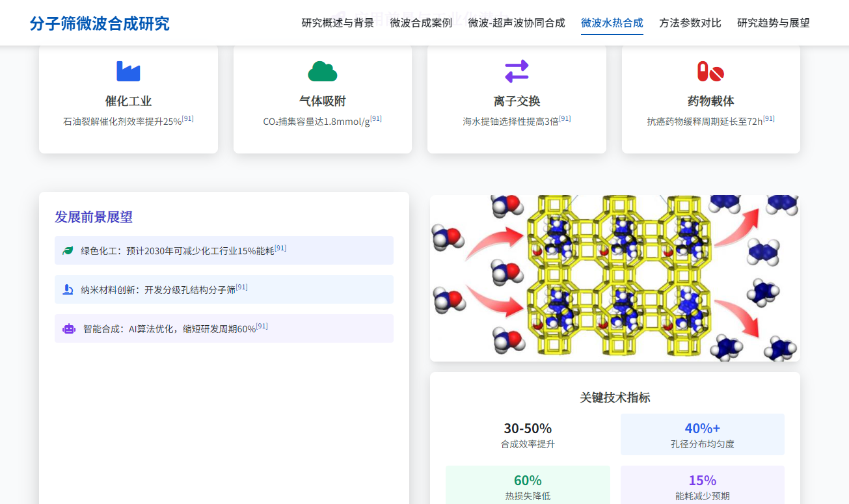Click the 30-50% 合成效率提升 metric
The width and height of the screenshot is (849, 504).
(x=528, y=435)
